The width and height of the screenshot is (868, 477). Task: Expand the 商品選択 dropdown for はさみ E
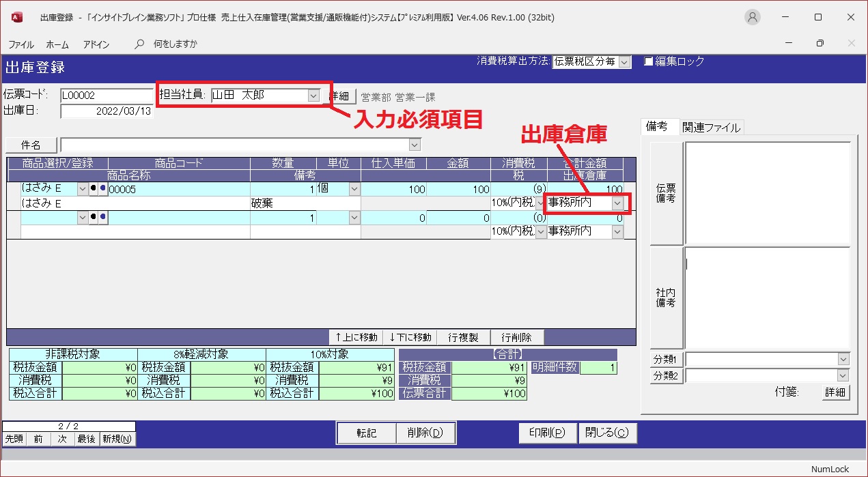point(83,189)
